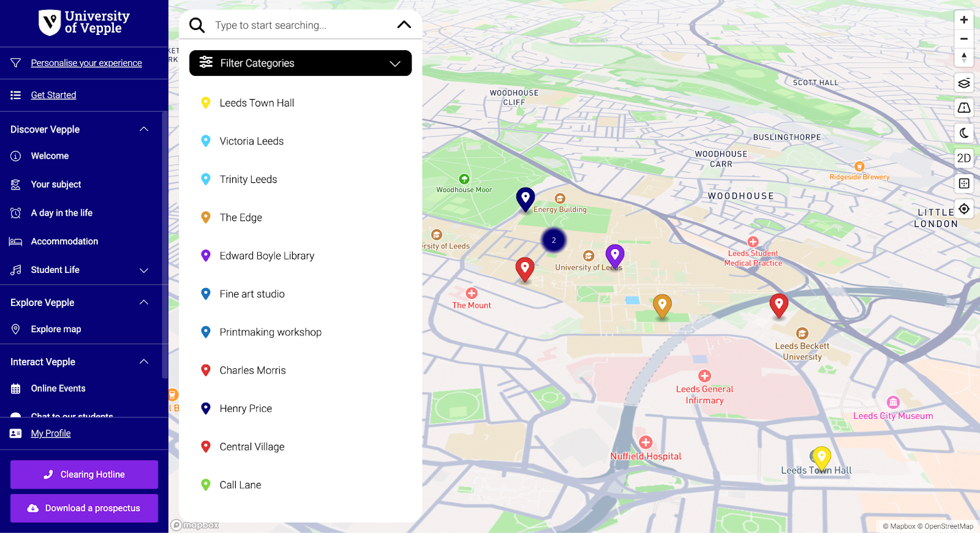
Task: Open A day in the life
Action: pyautogui.click(x=62, y=213)
